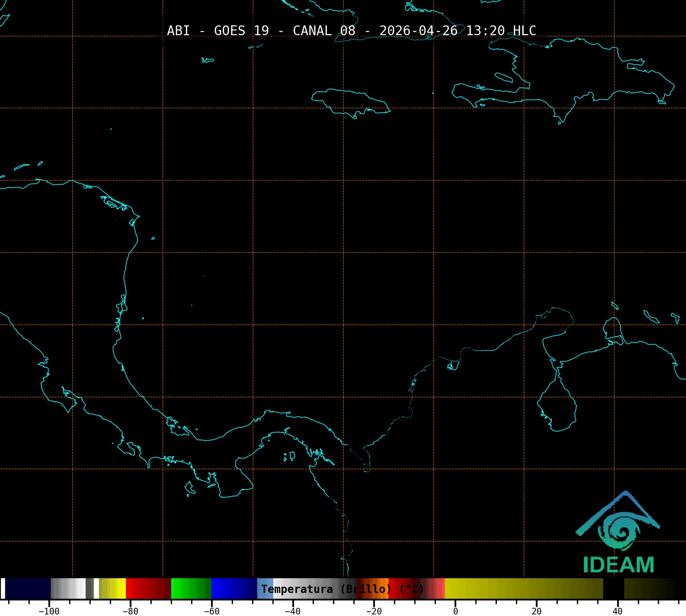The width and height of the screenshot is (686, 616).
Task: Pick the dark navy segment of colorbar
Action: click(28, 588)
